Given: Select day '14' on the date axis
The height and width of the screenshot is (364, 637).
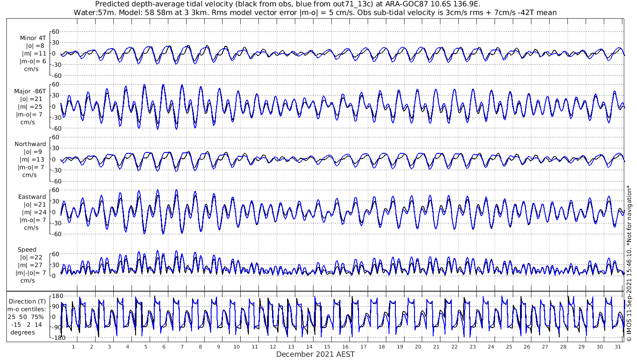Looking at the screenshot, I should (309, 347).
